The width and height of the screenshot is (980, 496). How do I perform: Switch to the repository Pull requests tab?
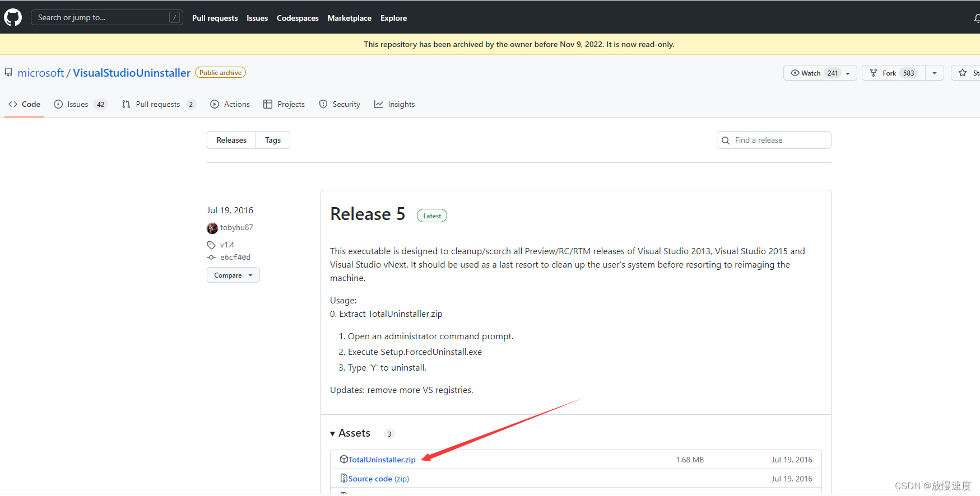159,104
